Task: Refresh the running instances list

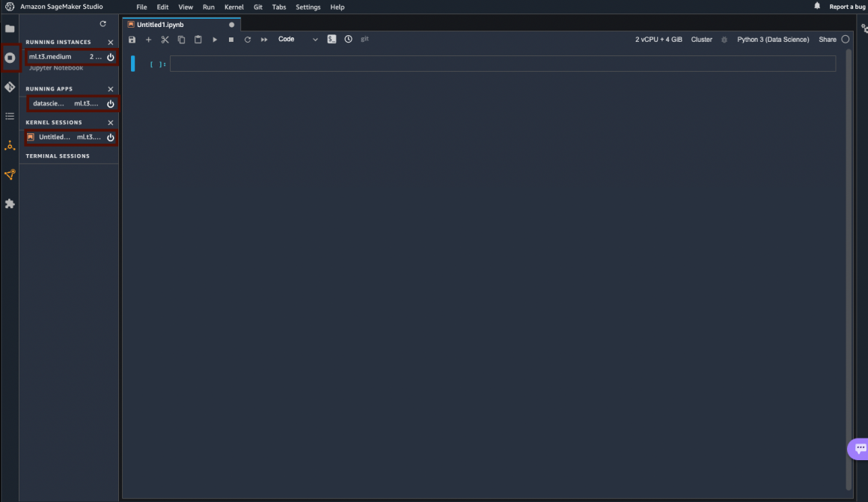Action: (103, 24)
